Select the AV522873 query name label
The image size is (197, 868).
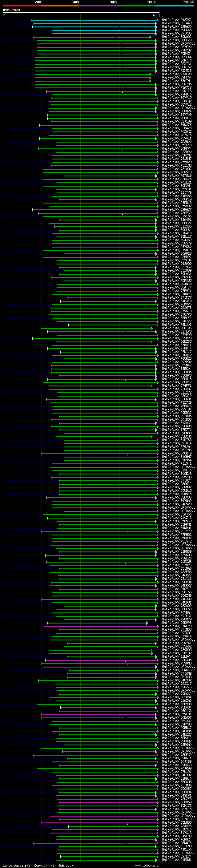pos(11,10)
